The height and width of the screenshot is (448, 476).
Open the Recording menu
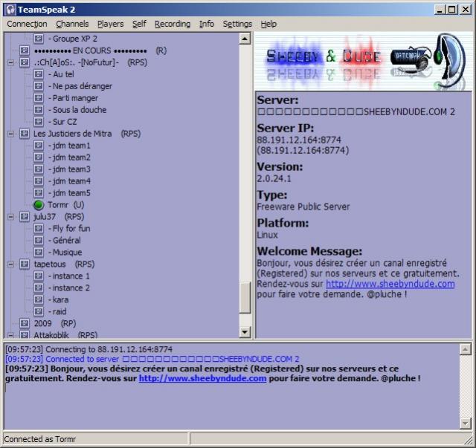[173, 24]
